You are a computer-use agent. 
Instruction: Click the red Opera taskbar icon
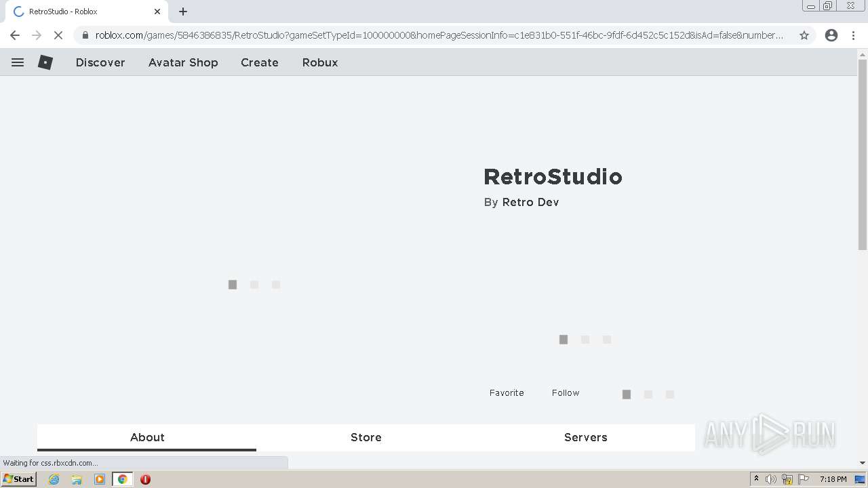(x=145, y=479)
